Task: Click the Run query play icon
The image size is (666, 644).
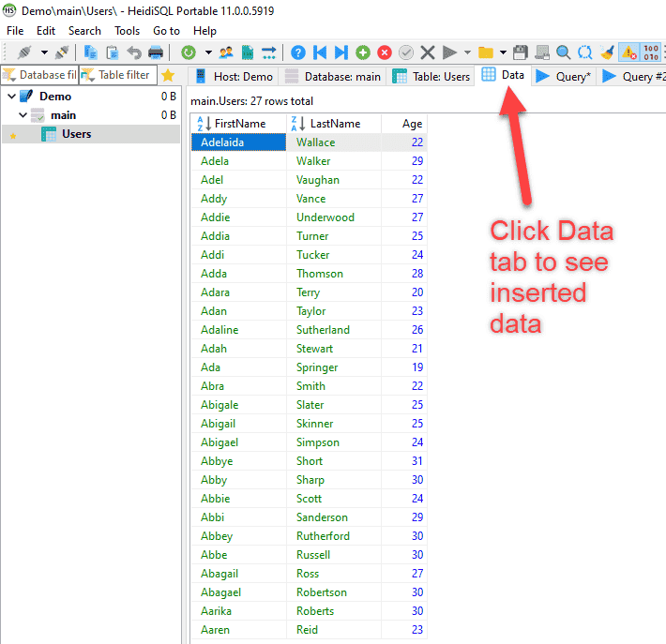Action: tap(449, 52)
